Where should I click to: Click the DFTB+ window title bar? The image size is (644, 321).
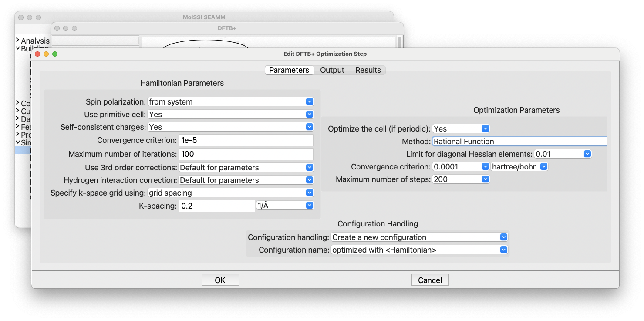coord(227,28)
